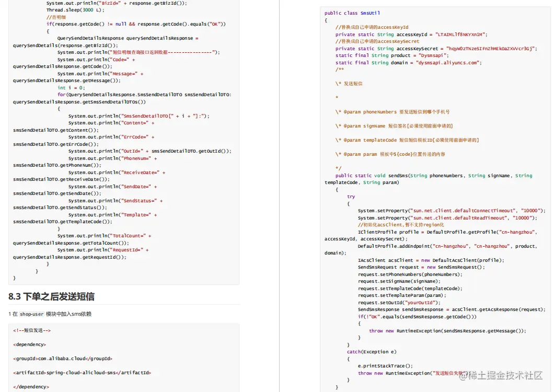Image resolution: width=554 pixels, height=392 pixels.
Task: Click the line "request.setSignName(signName);"
Action: pyautogui.click(x=399, y=281)
